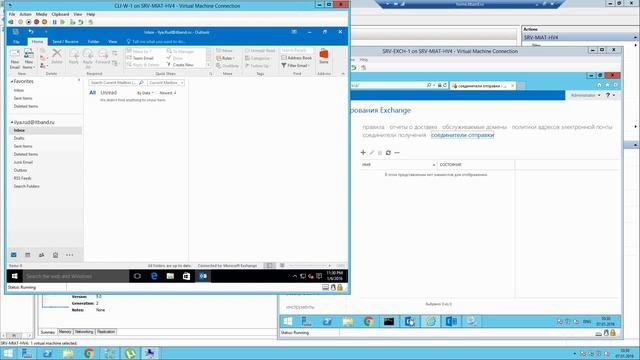Viewport: 640px width, 360px height.
Task: Open People from Outlook navigation bar
Action: (41, 255)
